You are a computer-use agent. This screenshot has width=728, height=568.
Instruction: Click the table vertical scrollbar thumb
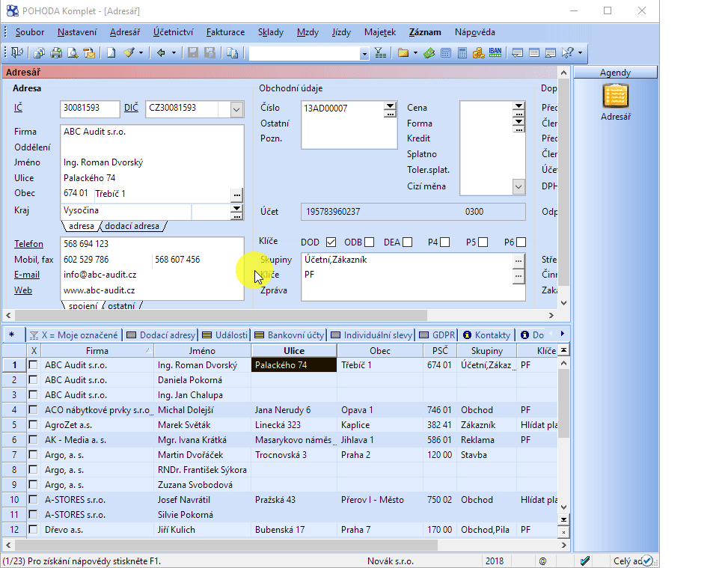click(x=563, y=403)
